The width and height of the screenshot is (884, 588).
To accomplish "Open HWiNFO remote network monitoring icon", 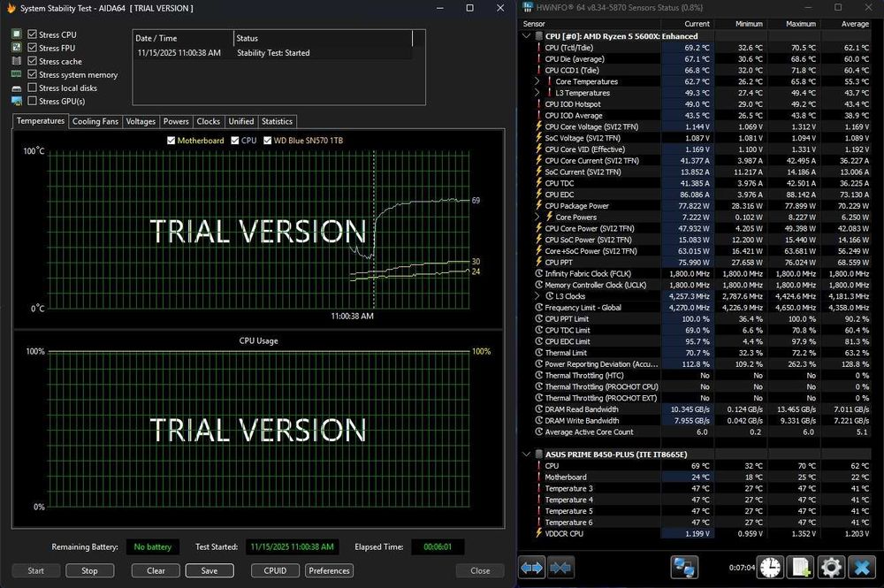I will (684, 567).
